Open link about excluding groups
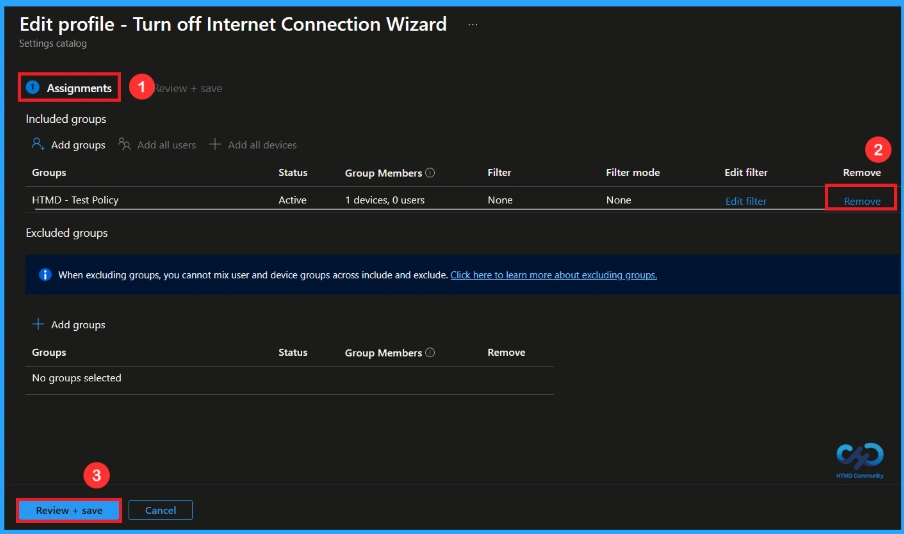The height and width of the screenshot is (534, 904). tap(553, 275)
